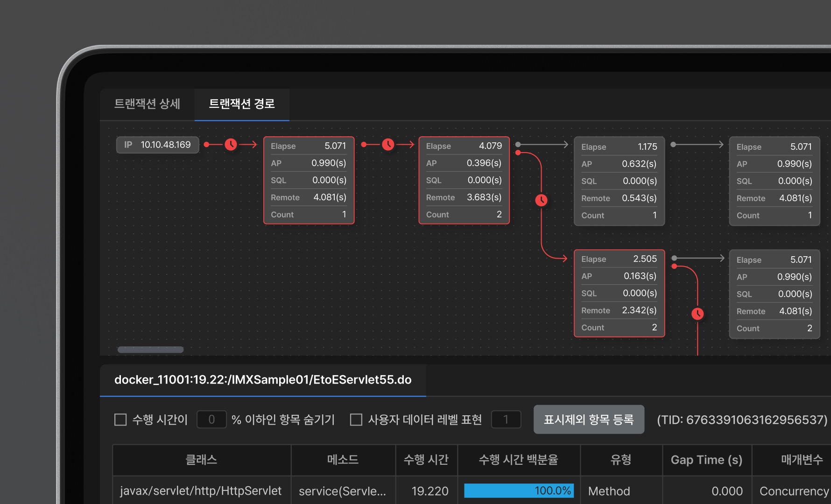This screenshot has width=831, height=504.
Task: Click the horizontal scrollbar under the path diagram
Action: coord(150,350)
